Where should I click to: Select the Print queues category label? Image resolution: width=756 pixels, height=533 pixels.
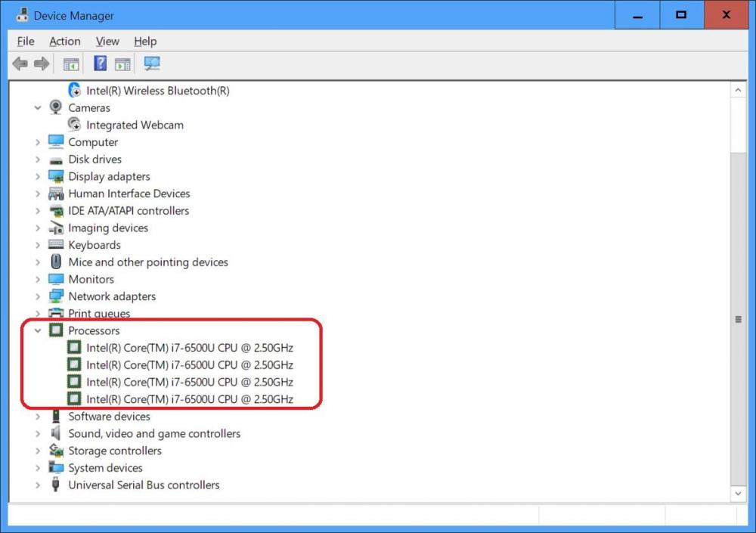[99, 314]
